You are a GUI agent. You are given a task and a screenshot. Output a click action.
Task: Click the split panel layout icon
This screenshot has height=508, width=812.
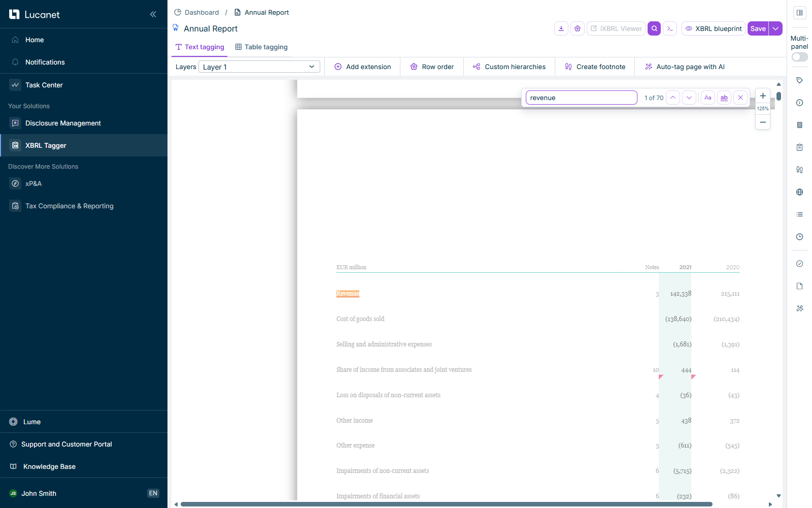[800, 13]
